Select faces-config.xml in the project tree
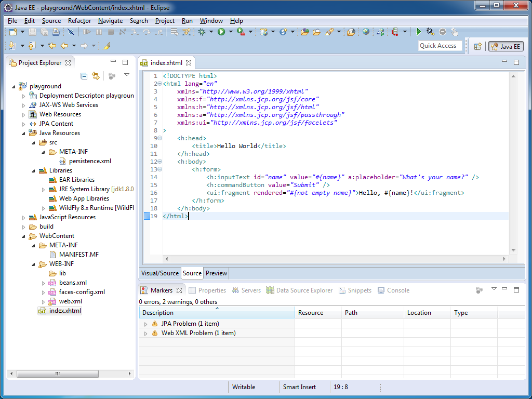This screenshot has height=399, width=532. [82, 292]
